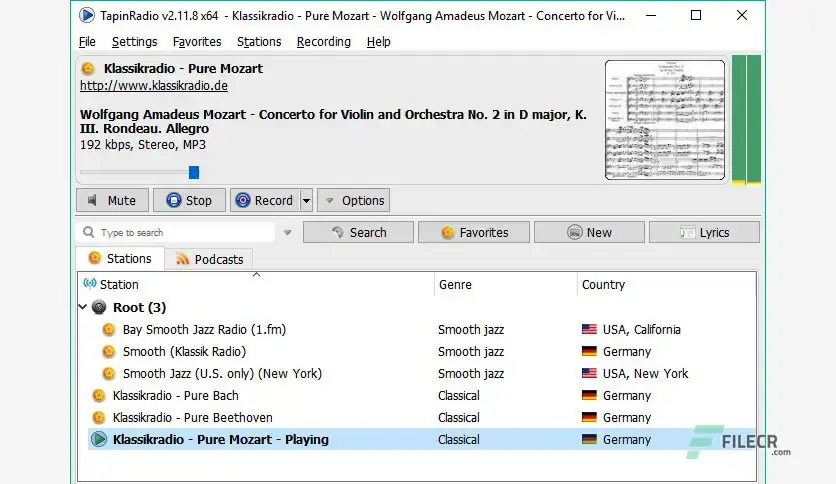Click the USA flag next to USA, California
This screenshot has height=484, width=836.
pyautogui.click(x=589, y=329)
